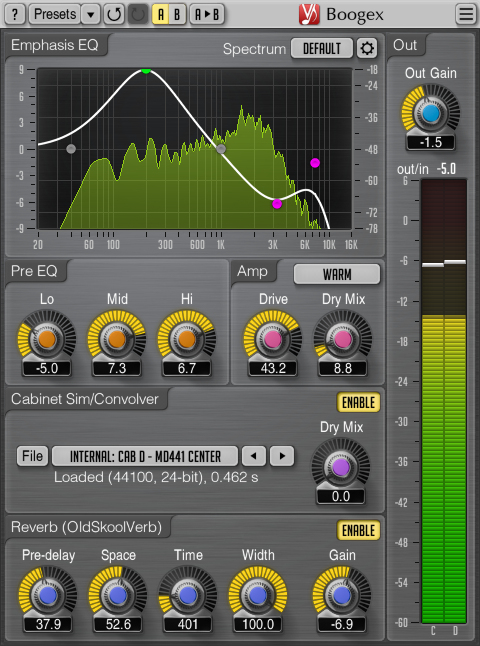Click the Boogex plugin title
Image resolution: width=480 pixels, height=646 pixels.
(355, 15)
